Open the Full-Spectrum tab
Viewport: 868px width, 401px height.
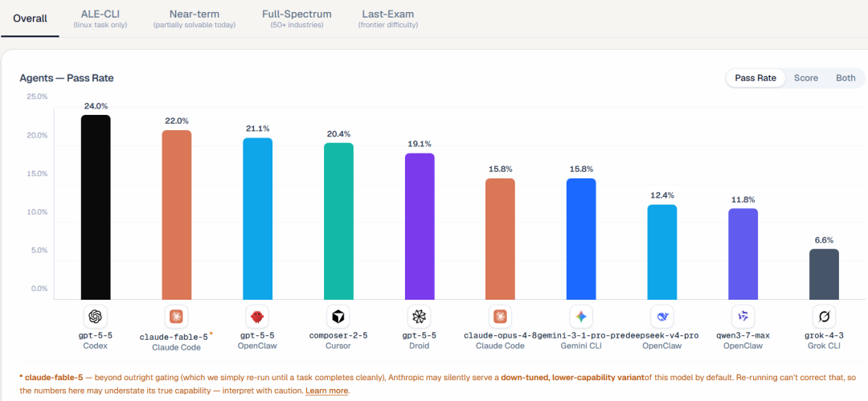297,18
